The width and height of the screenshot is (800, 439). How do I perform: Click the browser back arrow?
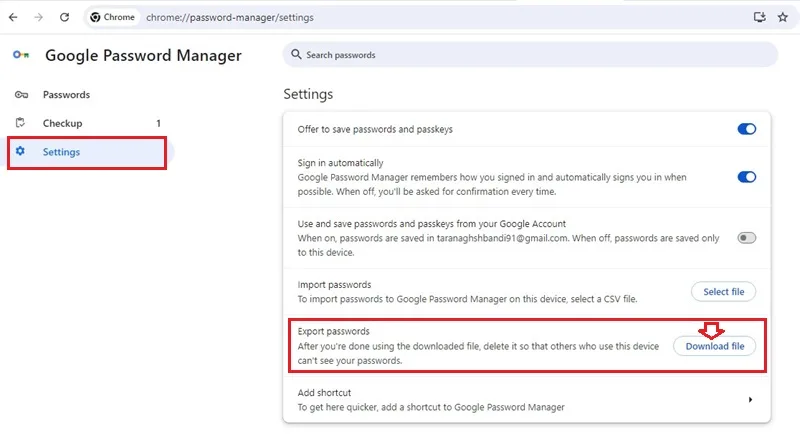[x=13, y=17]
